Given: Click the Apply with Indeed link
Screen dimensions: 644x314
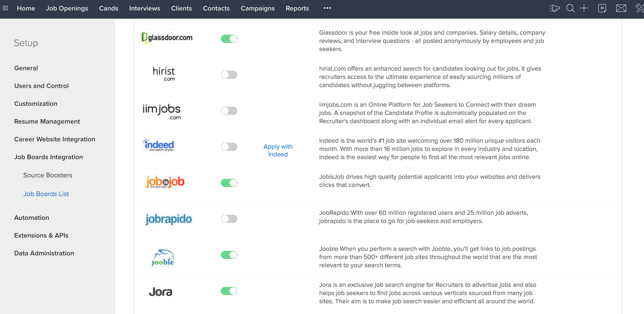Looking at the screenshot, I should coord(278,150).
